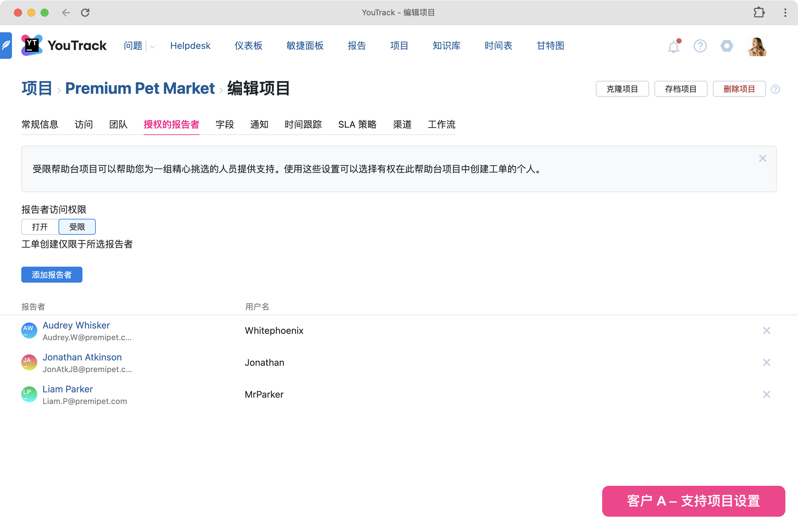This screenshot has width=798, height=532.
Task: Dismiss the restricted helpdesk info banner
Action: click(762, 159)
